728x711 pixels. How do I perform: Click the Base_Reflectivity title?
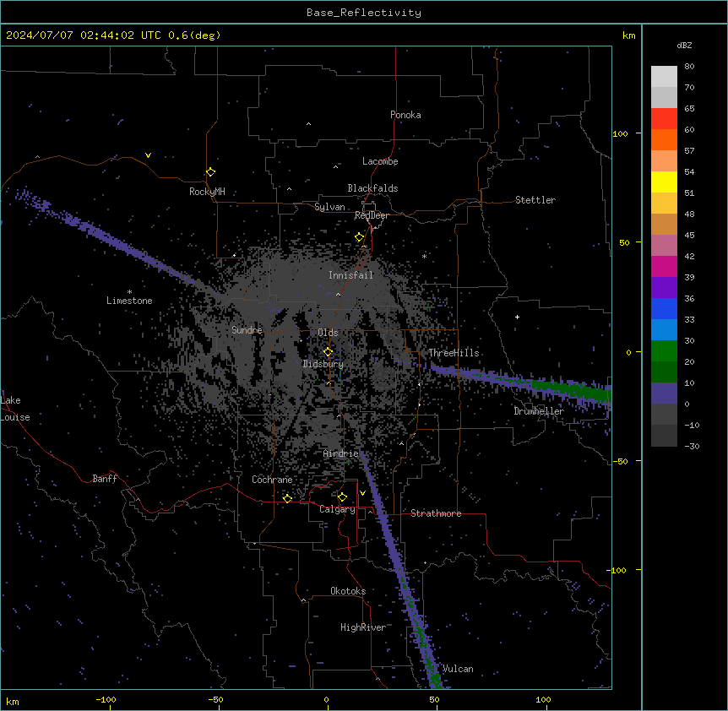pyautogui.click(x=364, y=13)
